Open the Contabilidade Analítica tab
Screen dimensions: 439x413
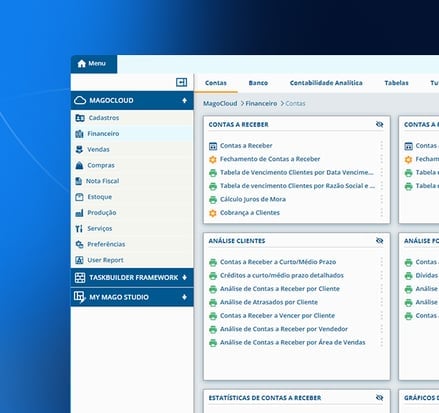(326, 83)
